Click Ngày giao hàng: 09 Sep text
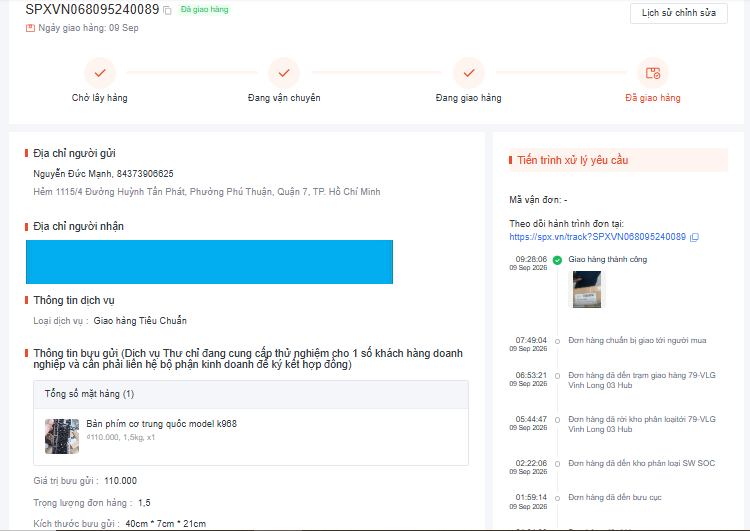This screenshot has height=531, width=750. (x=88, y=28)
